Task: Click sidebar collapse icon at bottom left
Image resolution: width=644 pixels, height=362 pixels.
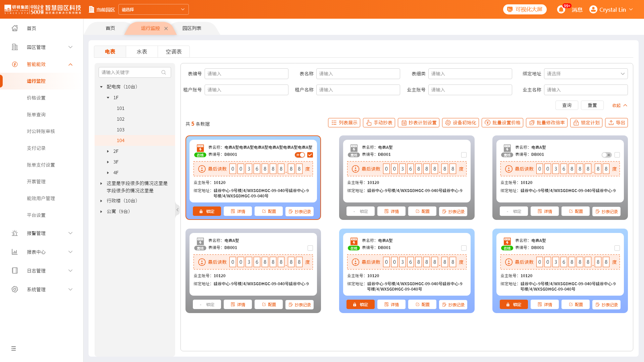Action: pos(13,348)
